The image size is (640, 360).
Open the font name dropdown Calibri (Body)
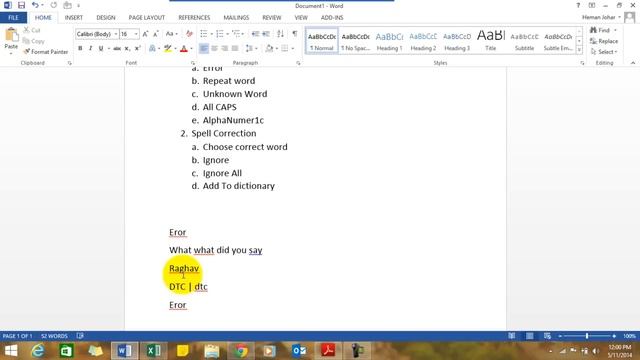tap(116, 34)
